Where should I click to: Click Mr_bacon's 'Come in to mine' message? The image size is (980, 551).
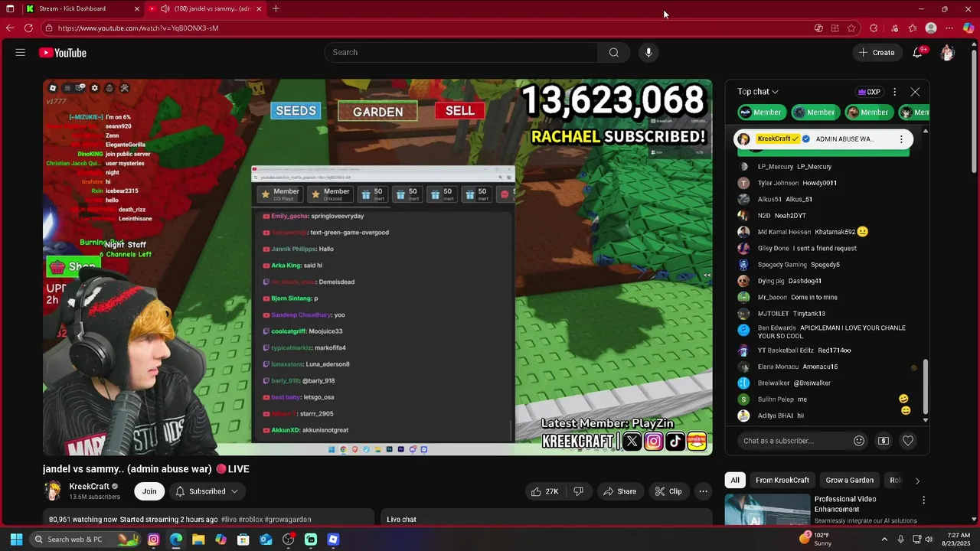(814, 298)
